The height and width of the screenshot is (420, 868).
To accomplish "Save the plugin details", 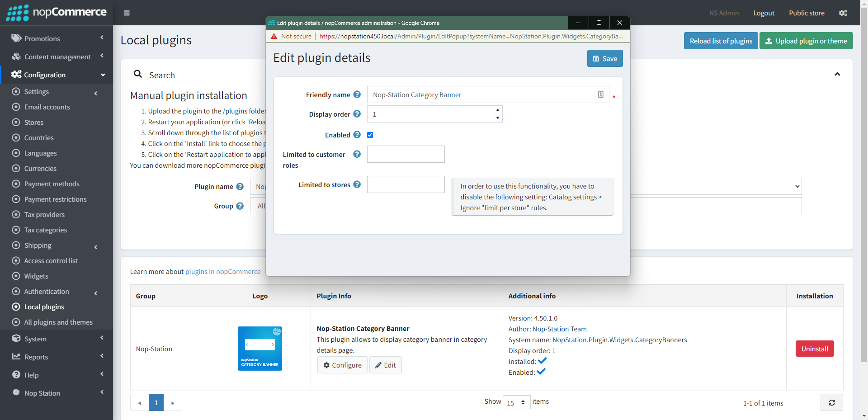I will (x=605, y=58).
